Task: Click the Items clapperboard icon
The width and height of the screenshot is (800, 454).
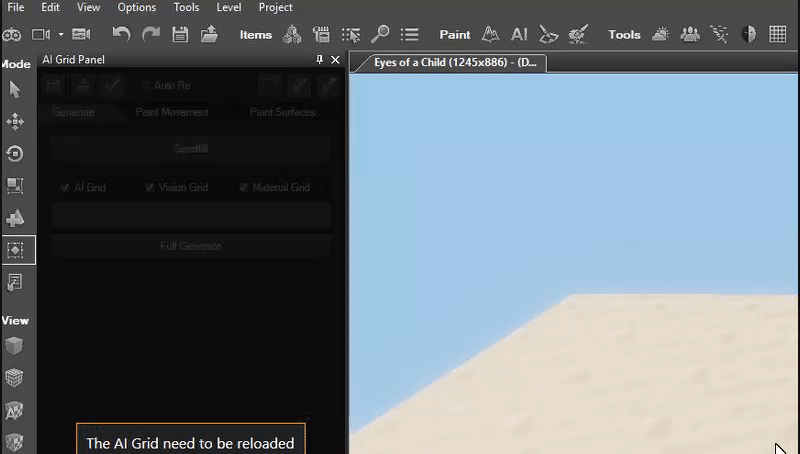Action: pyautogui.click(x=321, y=35)
